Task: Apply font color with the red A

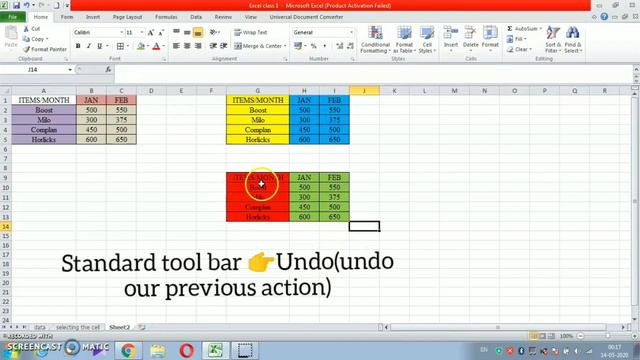Action: [x=156, y=46]
